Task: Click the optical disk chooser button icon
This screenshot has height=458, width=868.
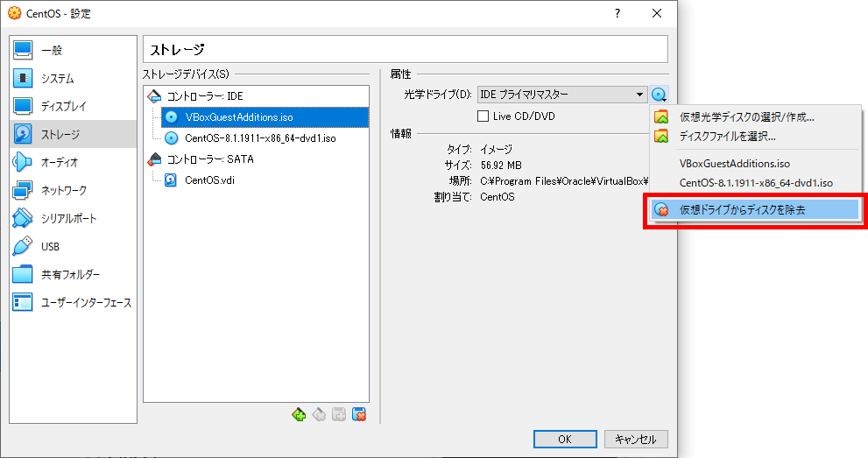Action: click(659, 95)
